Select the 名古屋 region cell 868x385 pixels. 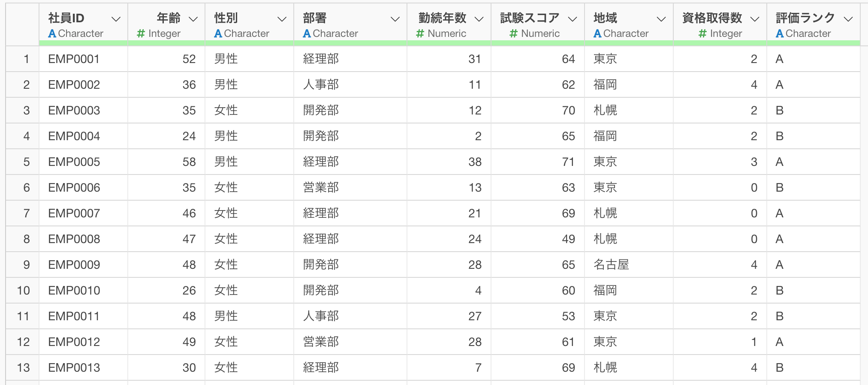pos(611,265)
